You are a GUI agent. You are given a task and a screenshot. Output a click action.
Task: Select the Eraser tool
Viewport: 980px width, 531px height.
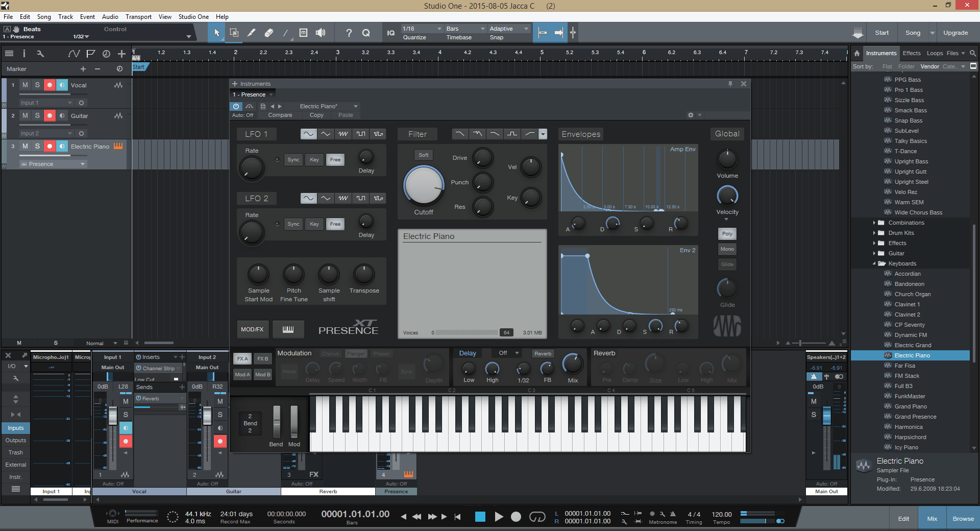(268, 32)
